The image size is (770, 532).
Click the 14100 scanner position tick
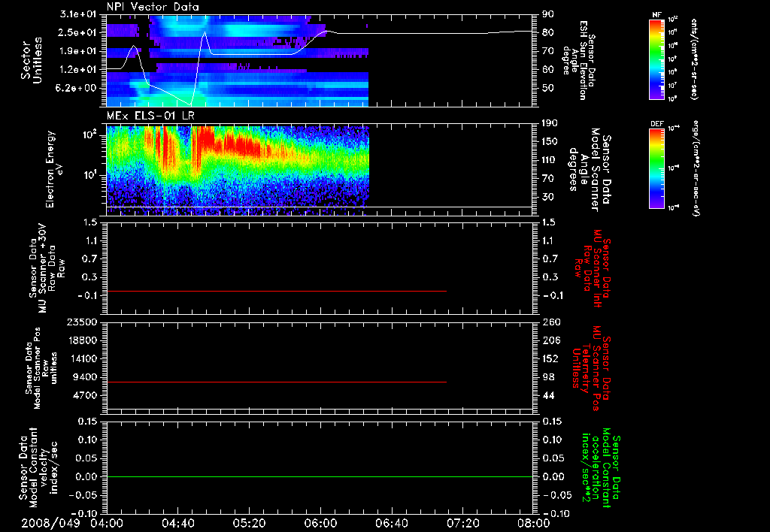click(x=82, y=358)
